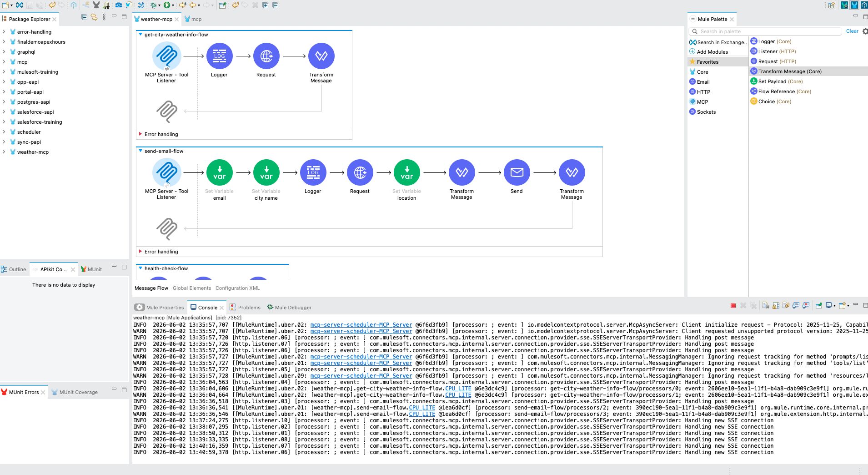Open the MUnit Coverage tab
This screenshot has width=868, height=475.
click(x=75, y=392)
